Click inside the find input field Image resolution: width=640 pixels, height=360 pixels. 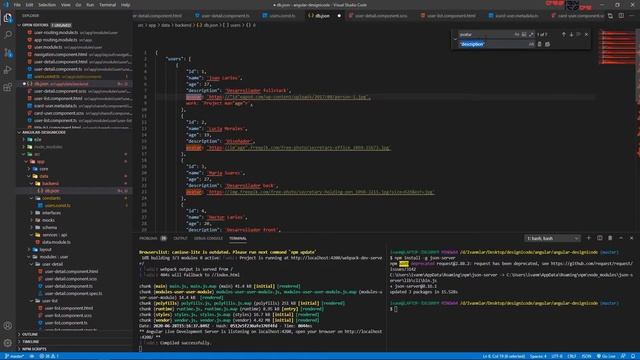[x=486, y=35]
